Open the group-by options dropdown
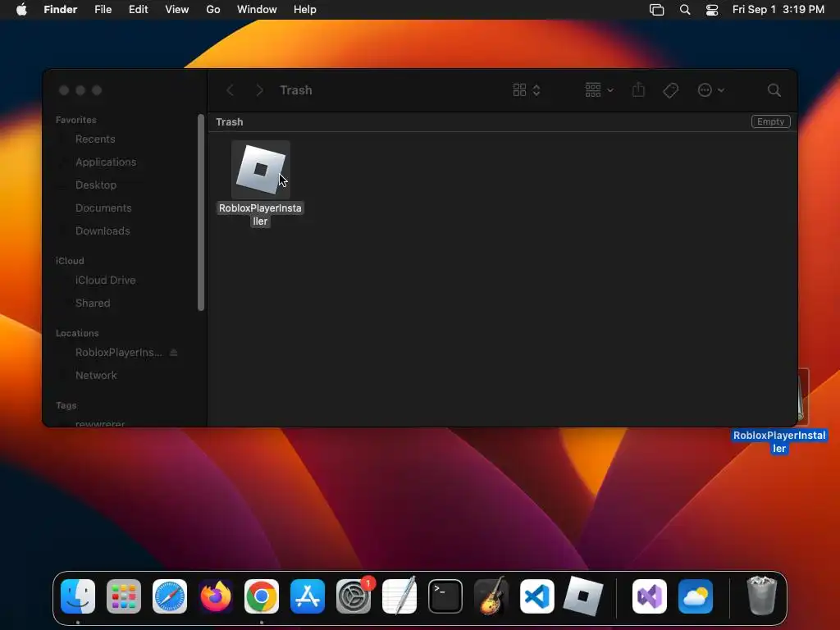The image size is (840, 630). 599,90
